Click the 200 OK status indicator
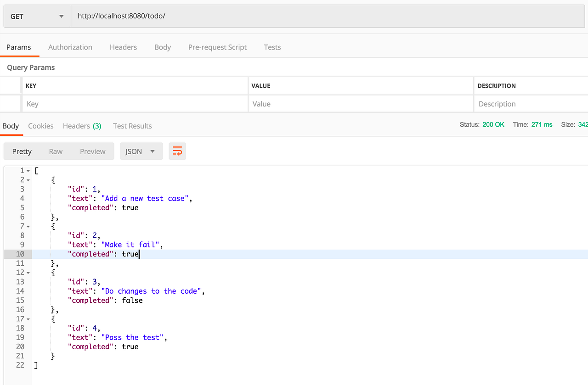The height and width of the screenshot is (385, 588). pyautogui.click(x=493, y=124)
